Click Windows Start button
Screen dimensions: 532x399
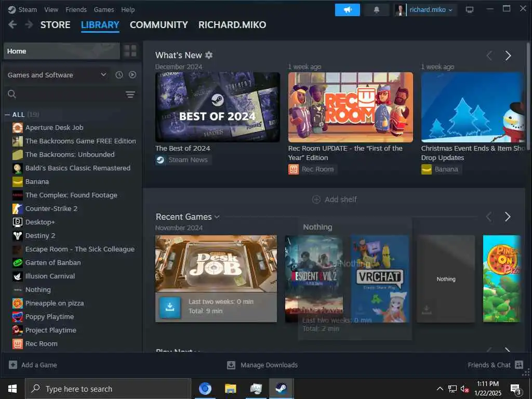(x=12, y=389)
